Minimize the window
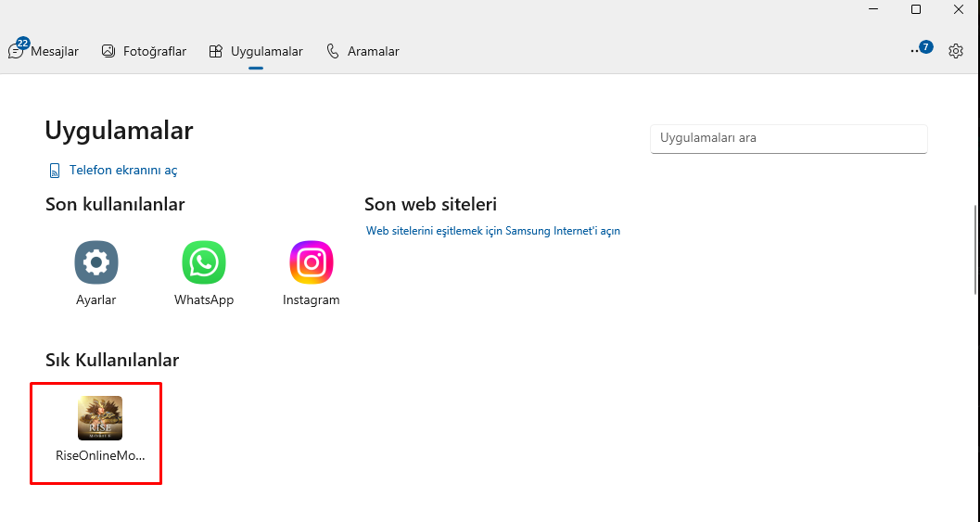The height and width of the screenshot is (522, 980). pyautogui.click(x=873, y=8)
